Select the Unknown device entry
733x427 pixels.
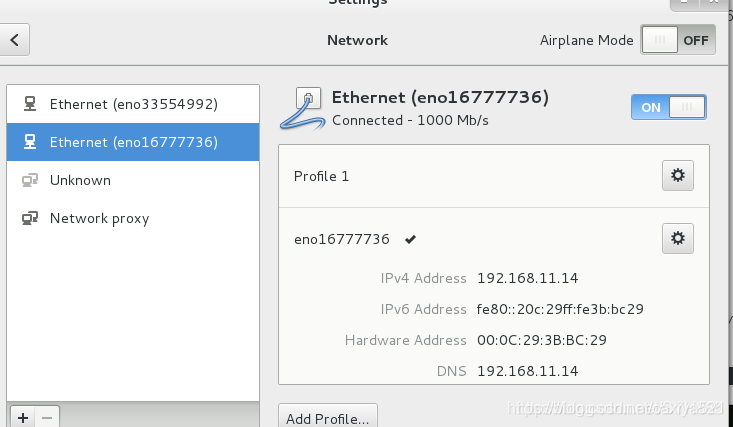point(133,180)
